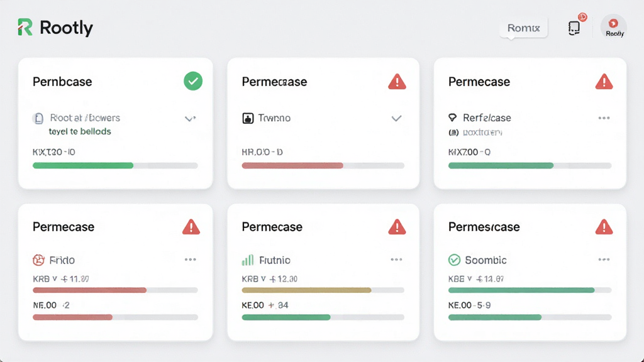Click the "Soombic" label

(x=486, y=260)
